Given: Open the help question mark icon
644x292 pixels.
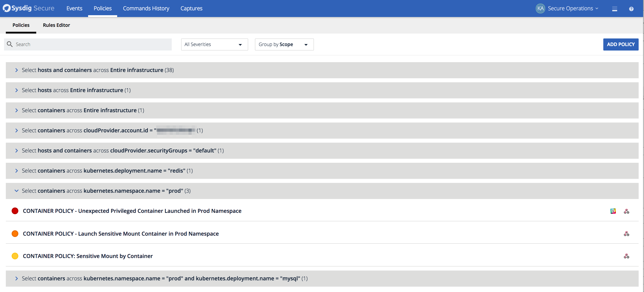Looking at the screenshot, I should (631, 8).
